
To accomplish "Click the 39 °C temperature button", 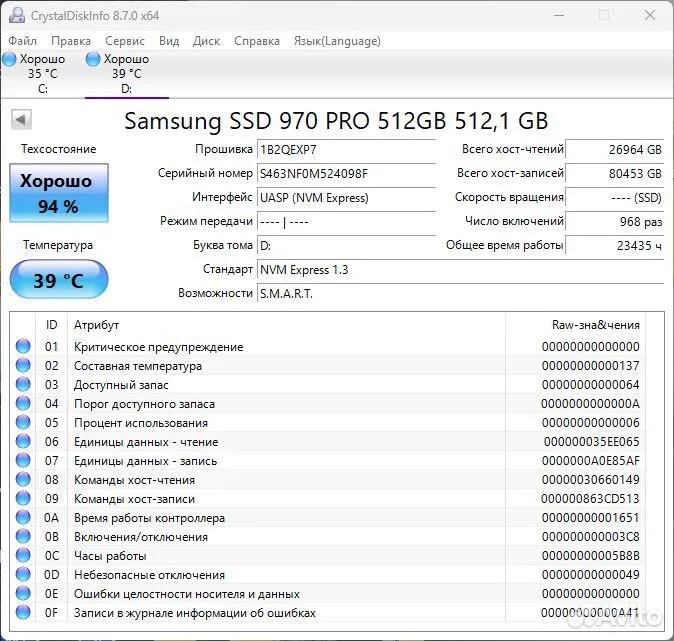I will click(58, 280).
